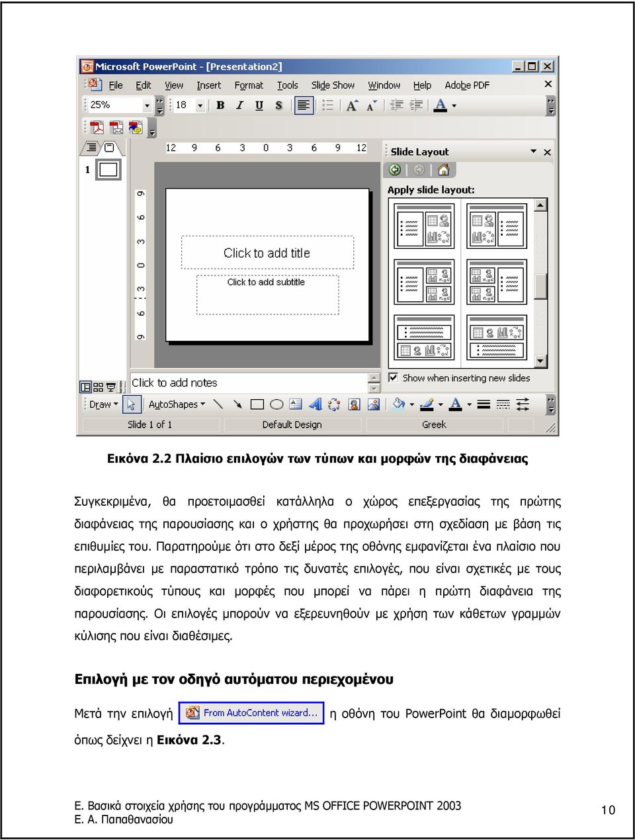Click Decrease Font Size icon

pyautogui.click(x=371, y=105)
